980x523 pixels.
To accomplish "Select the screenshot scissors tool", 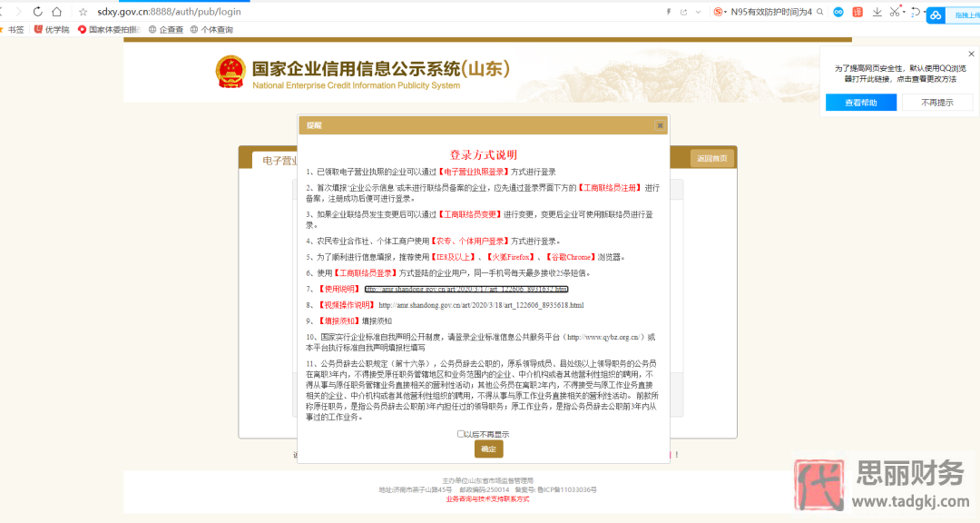I will (896, 11).
